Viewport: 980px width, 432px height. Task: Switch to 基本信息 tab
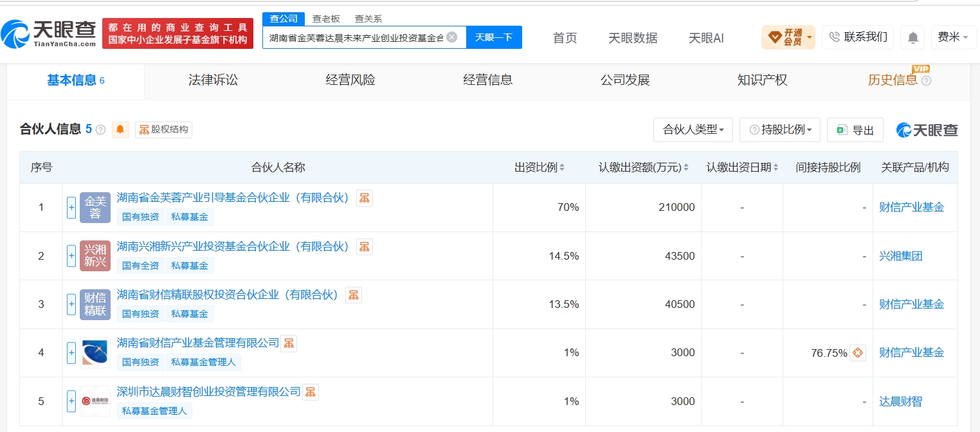coord(76,80)
